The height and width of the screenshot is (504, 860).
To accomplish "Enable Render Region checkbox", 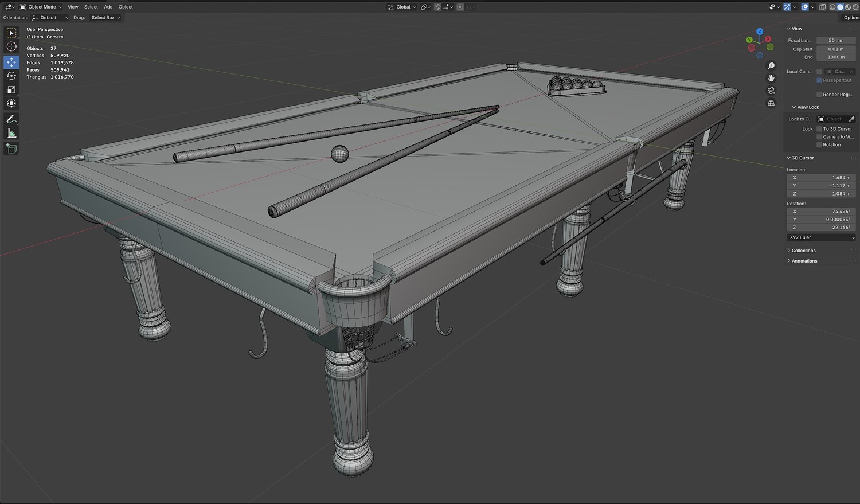I will tap(819, 95).
